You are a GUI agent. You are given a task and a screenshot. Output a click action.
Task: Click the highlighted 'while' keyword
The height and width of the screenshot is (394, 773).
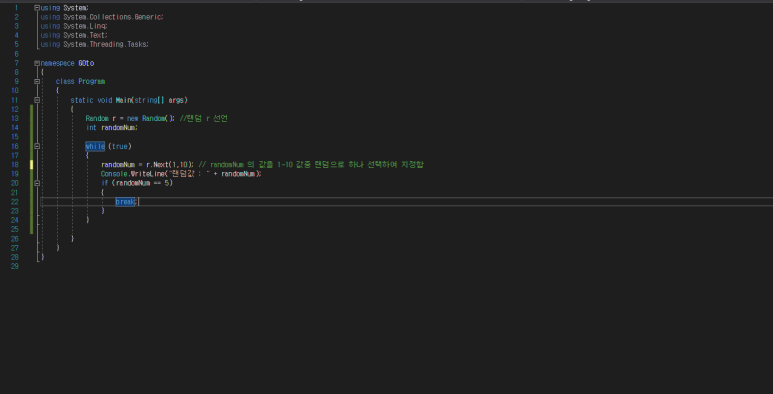95,146
